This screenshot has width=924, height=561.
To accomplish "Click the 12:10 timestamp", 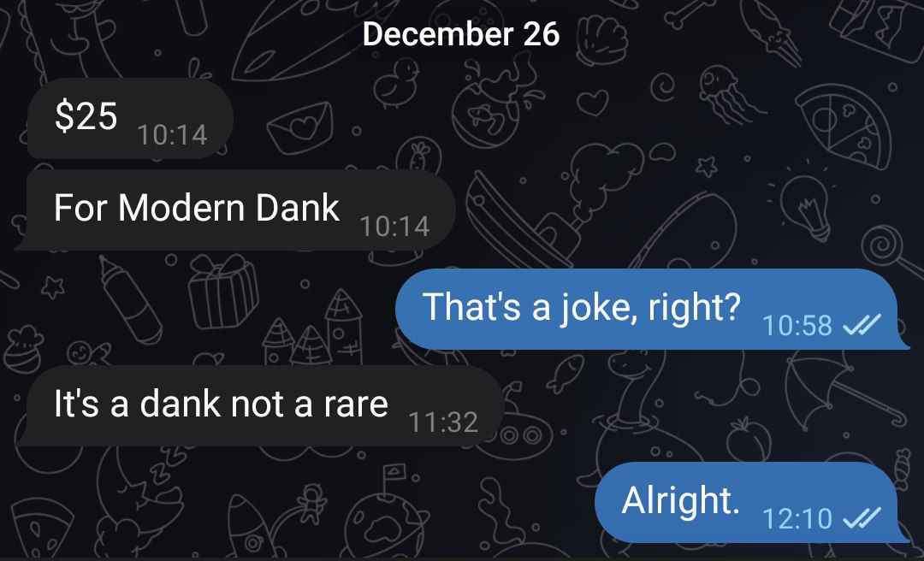I will [797, 518].
